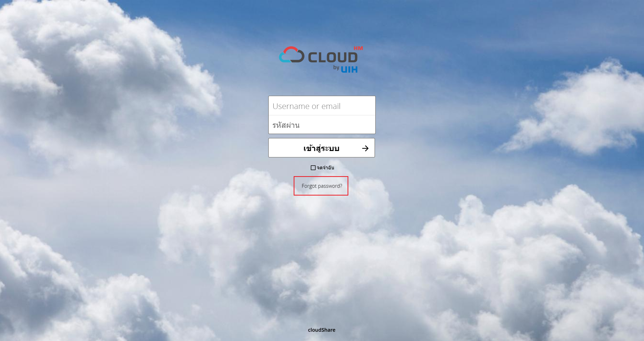
Task: Click the username or email input field
Action: click(322, 106)
